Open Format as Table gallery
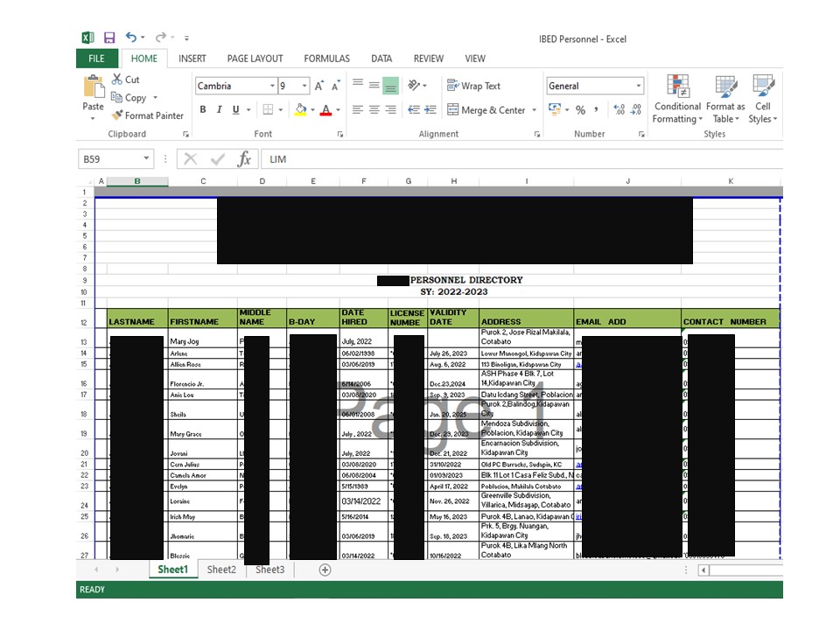 [725, 100]
